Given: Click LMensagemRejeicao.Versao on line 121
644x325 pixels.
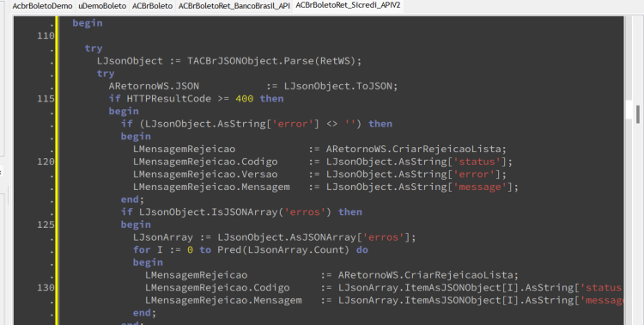Looking at the screenshot, I should [205, 174].
